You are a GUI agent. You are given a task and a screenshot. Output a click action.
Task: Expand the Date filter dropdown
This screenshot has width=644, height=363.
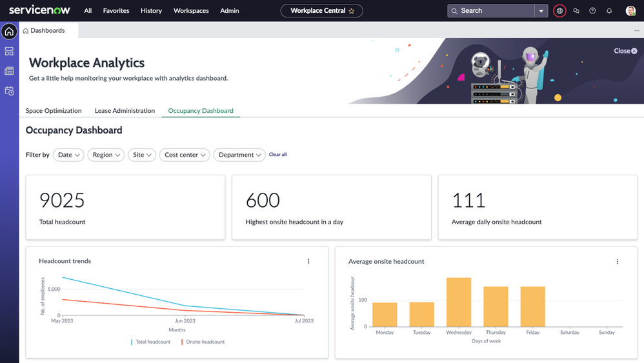[x=68, y=155]
